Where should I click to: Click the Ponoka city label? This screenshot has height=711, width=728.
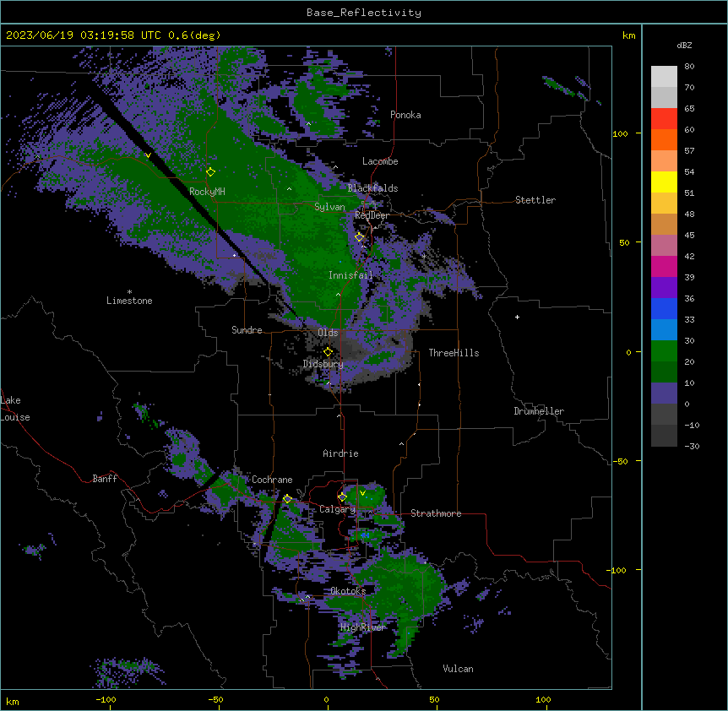point(405,115)
